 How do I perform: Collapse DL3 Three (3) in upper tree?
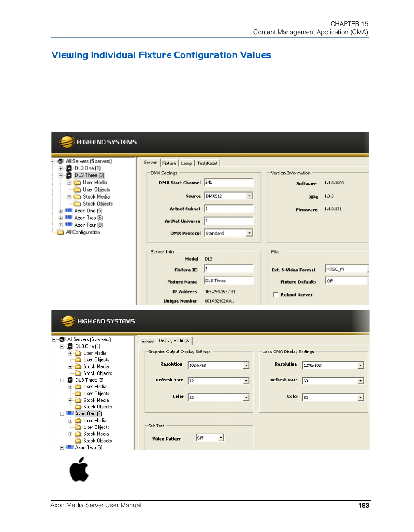pyautogui.click(x=61, y=176)
